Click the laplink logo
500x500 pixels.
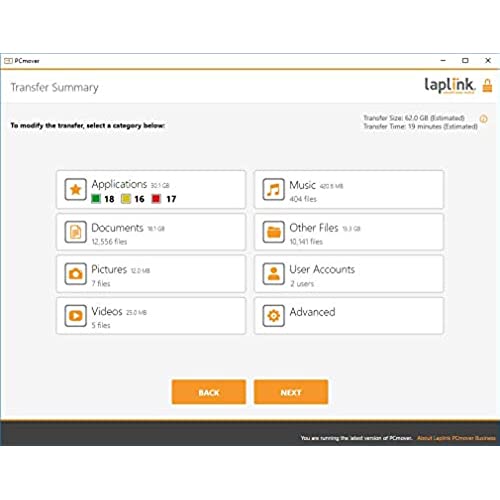click(x=449, y=85)
